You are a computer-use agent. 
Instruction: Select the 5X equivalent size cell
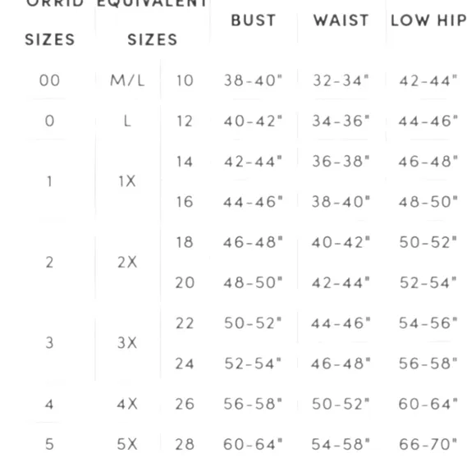[127, 444]
